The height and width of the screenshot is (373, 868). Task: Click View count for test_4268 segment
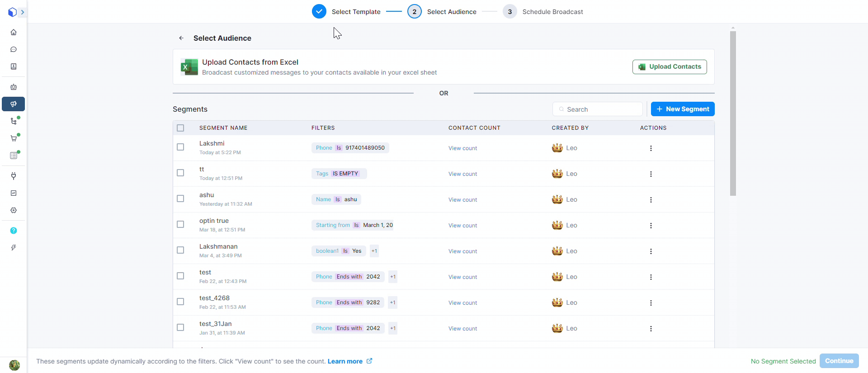pyautogui.click(x=462, y=303)
